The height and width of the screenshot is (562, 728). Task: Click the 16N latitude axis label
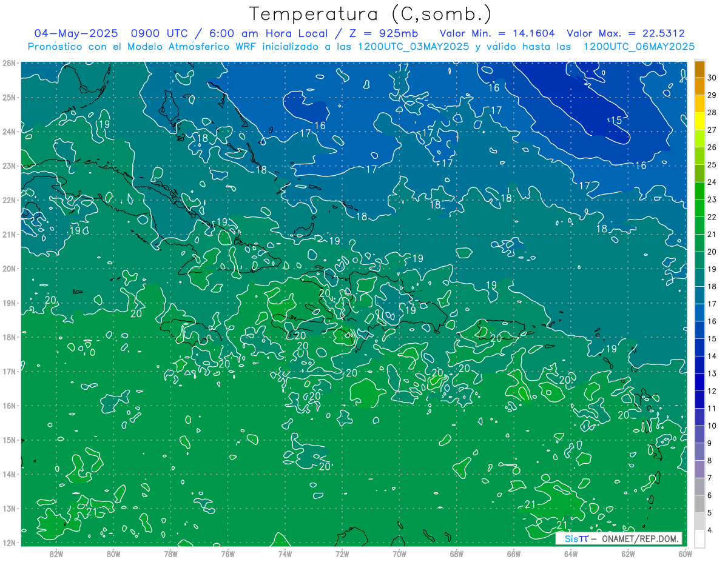point(9,406)
